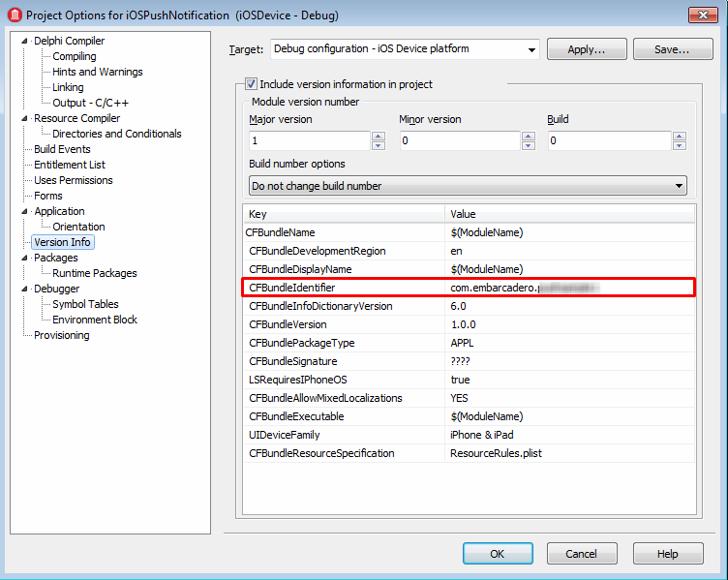Click the Save... button
This screenshot has height=580, width=728.
pyautogui.click(x=673, y=49)
